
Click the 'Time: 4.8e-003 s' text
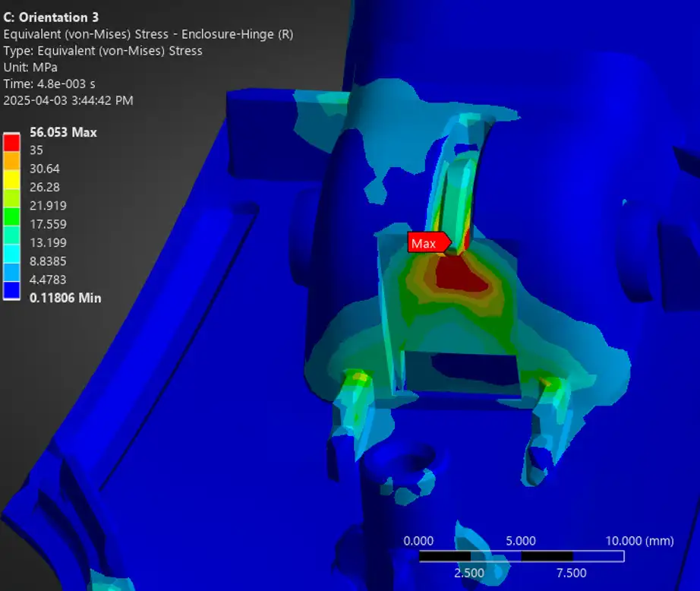pyautogui.click(x=49, y=84)
